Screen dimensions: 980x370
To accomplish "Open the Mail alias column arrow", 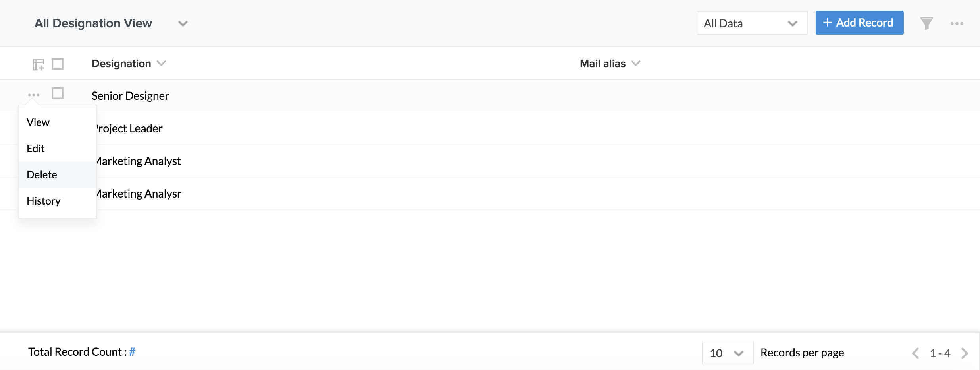I will (x=636, y=64).
